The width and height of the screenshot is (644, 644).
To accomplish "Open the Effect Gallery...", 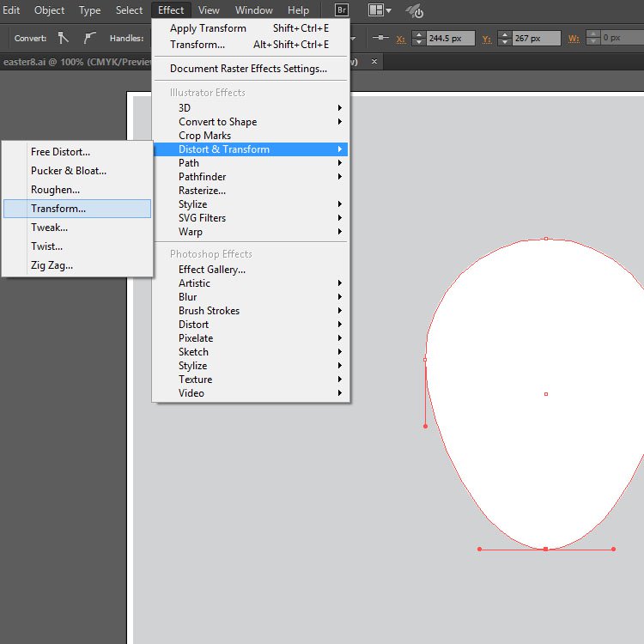I will click(211, 270).
